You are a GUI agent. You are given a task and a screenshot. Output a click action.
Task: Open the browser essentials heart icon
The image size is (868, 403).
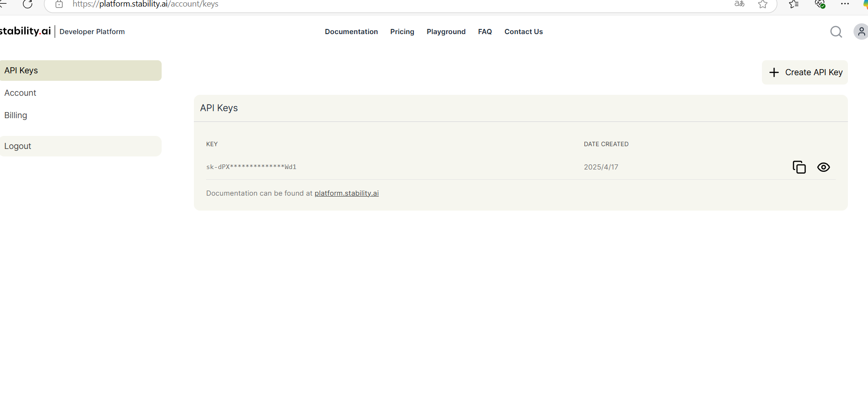point(820,4)
